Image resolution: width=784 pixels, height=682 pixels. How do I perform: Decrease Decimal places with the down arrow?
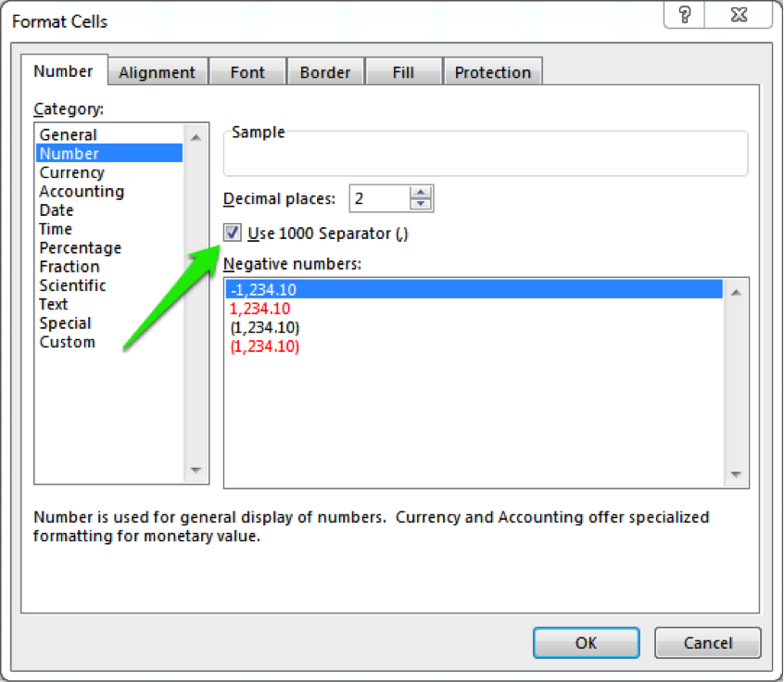pyautogui.click(x=422, y=204)
